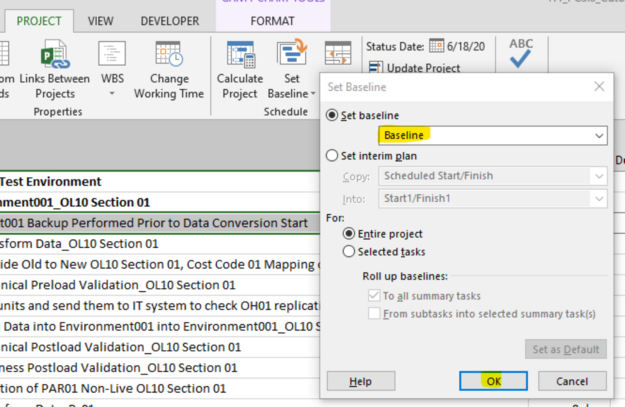Run the ABC spelling check
The height and width of the screenshot is (407, 625).
[x=521, y=53]
